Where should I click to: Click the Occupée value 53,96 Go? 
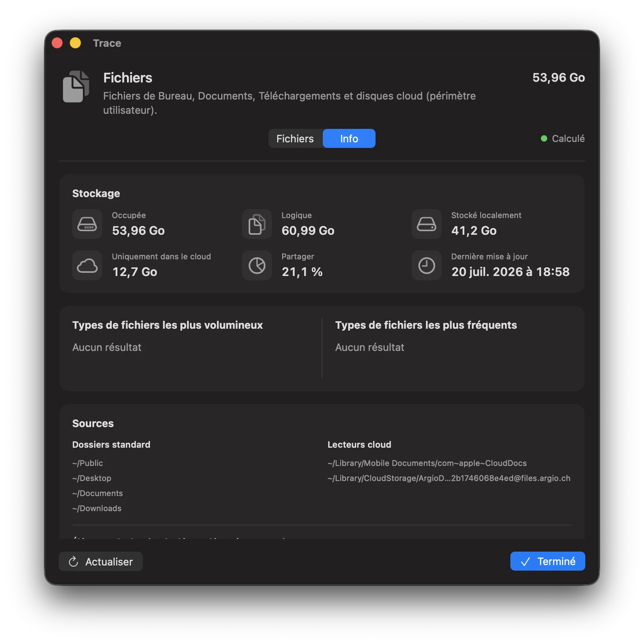click(x=138, y=231)
